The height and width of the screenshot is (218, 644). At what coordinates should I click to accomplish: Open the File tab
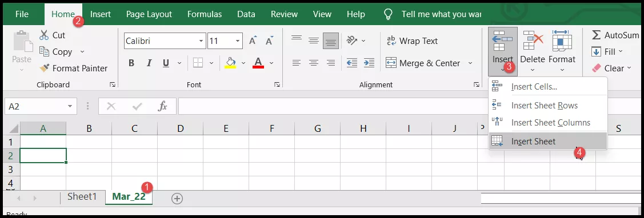click(x=22, y=14)
